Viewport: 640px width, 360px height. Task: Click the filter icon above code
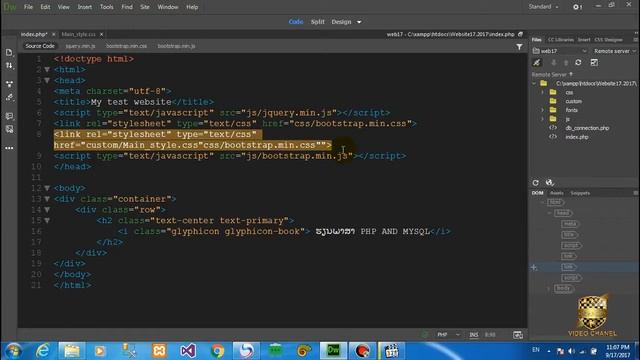[519, 47]
